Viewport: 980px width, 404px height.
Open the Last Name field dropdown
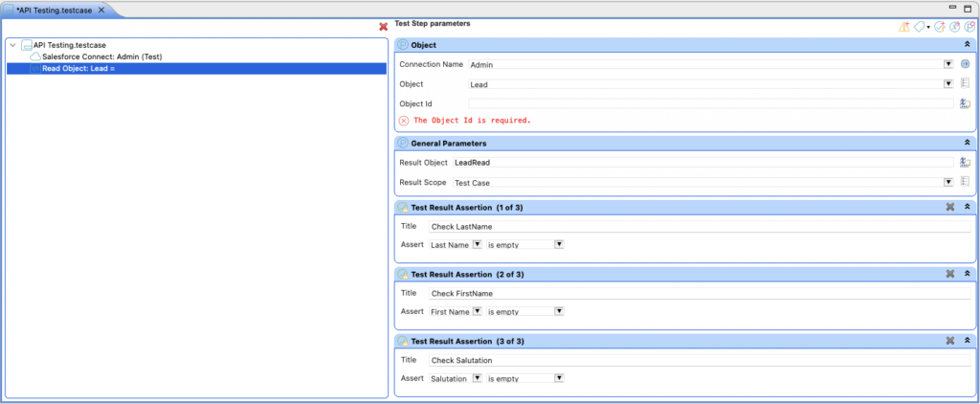(x=477, y=244)
